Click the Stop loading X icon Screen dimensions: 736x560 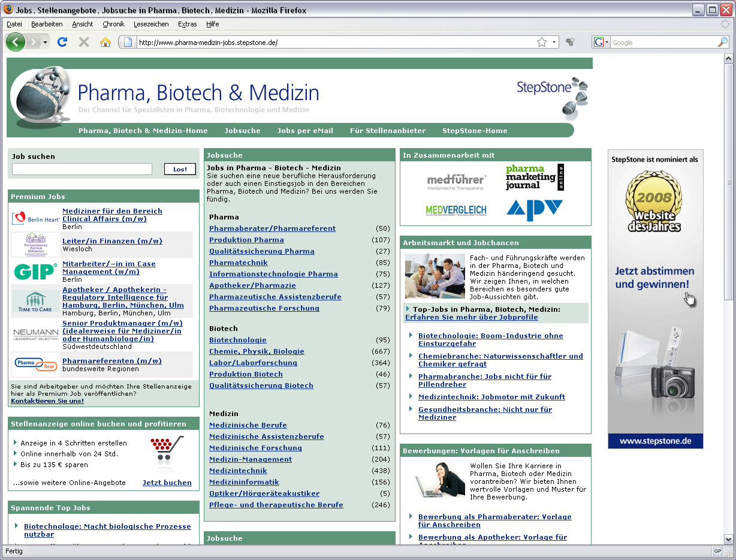tap(84, 42)
